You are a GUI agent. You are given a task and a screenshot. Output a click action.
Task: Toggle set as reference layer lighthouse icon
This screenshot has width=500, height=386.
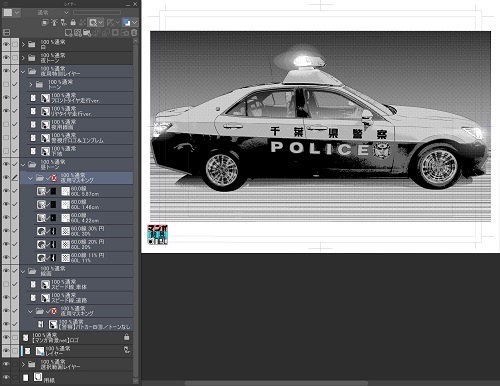[x=54, y=22]
